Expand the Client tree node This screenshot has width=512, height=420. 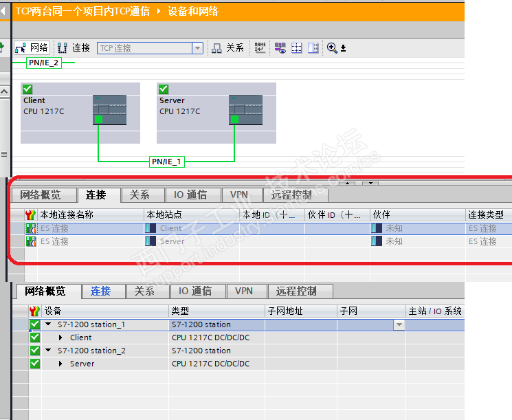click(x=60, y=338)
